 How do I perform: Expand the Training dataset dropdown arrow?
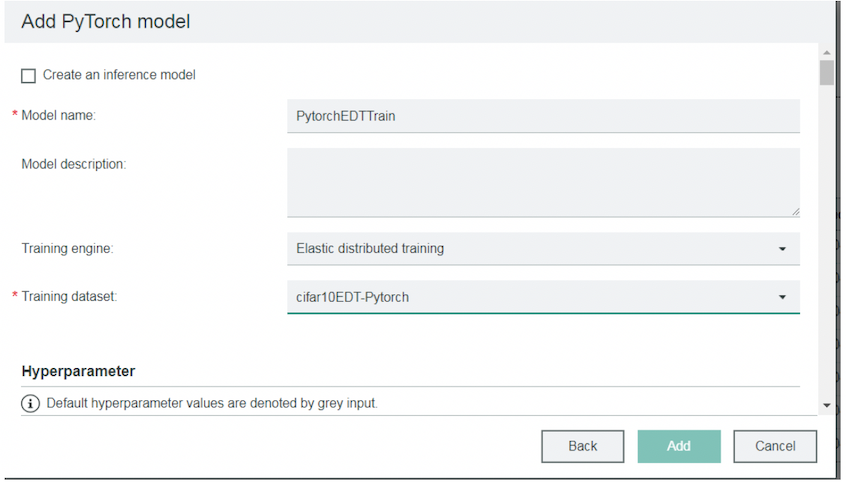coord(782,297)
